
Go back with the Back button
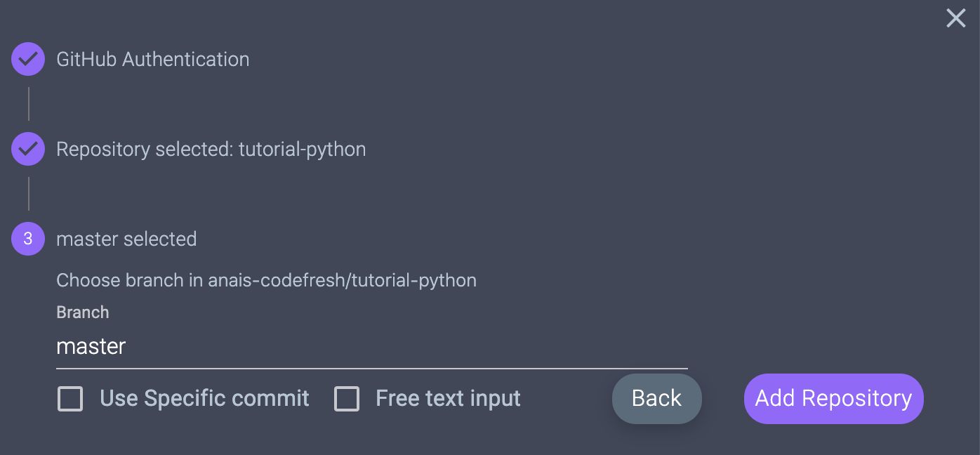(656, 399)
